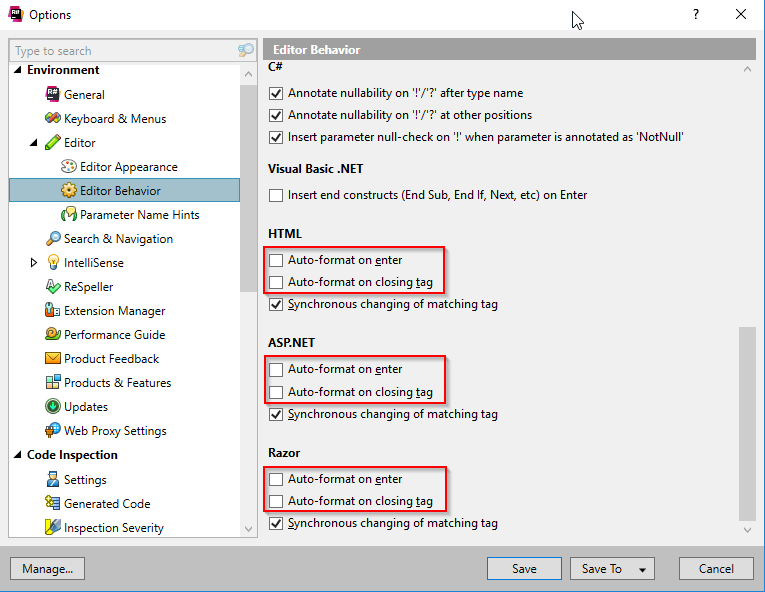Enable Razor Auto-format on closing tag
Viewport: 765px width, 592px height.
click(276, 501)
